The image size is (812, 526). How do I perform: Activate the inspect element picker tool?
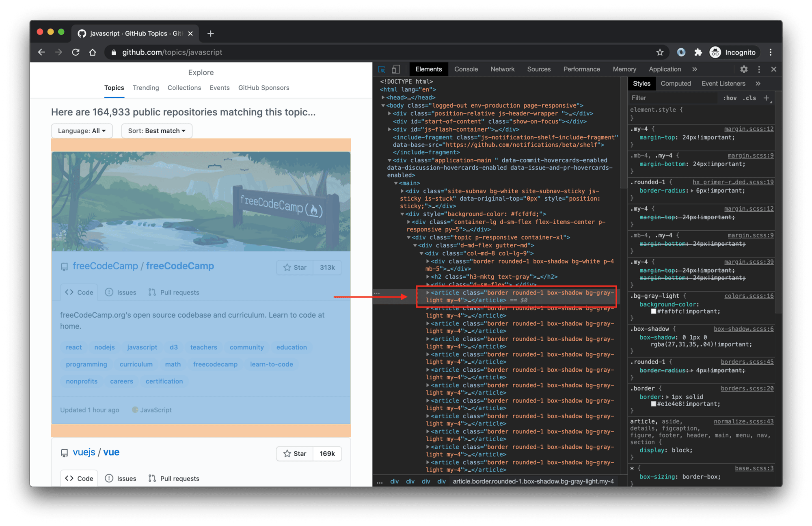tap(381, 69)
